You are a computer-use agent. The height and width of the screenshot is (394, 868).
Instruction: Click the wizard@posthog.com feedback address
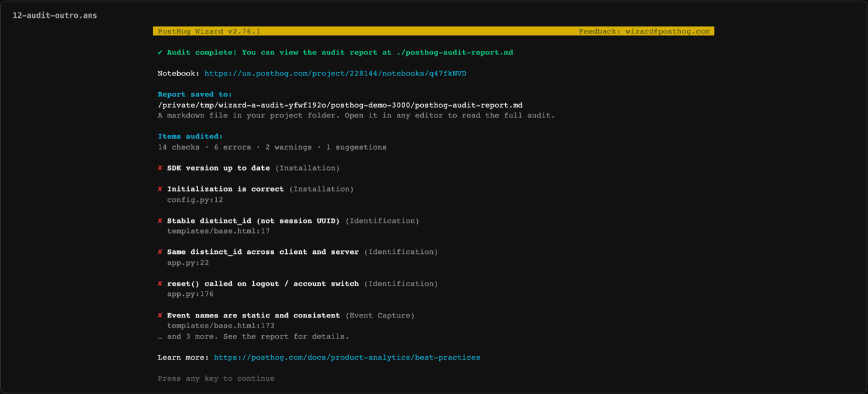(667, 31)
